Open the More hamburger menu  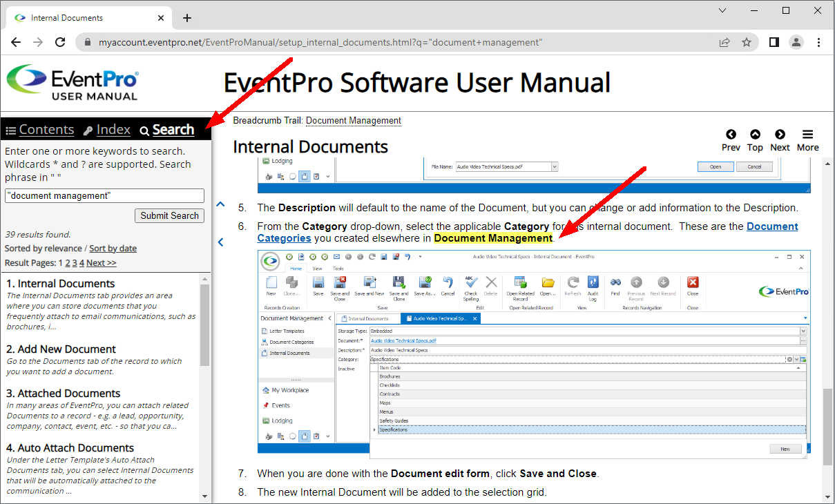pos(807,141)
